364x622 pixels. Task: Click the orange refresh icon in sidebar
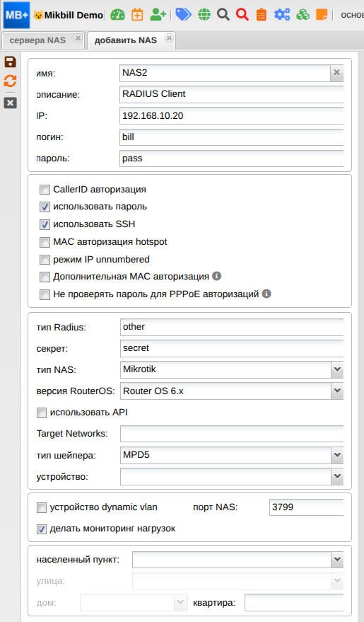point(11,81)
